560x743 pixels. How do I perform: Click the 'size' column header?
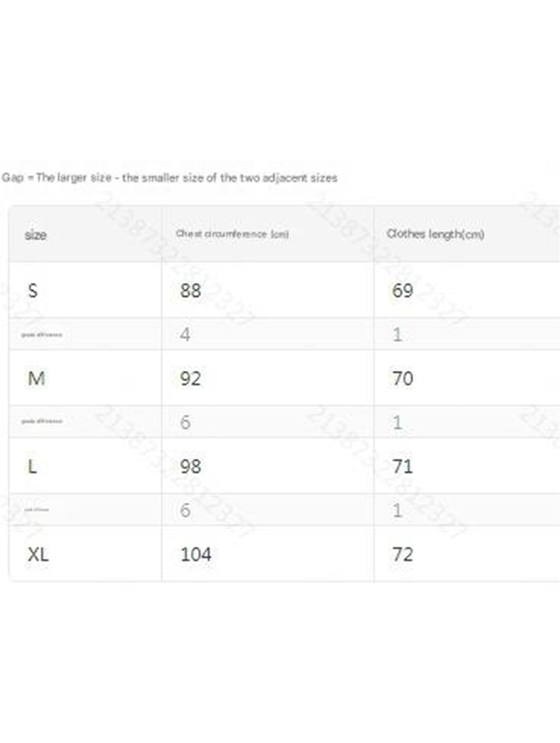click(x=36, y=235)
